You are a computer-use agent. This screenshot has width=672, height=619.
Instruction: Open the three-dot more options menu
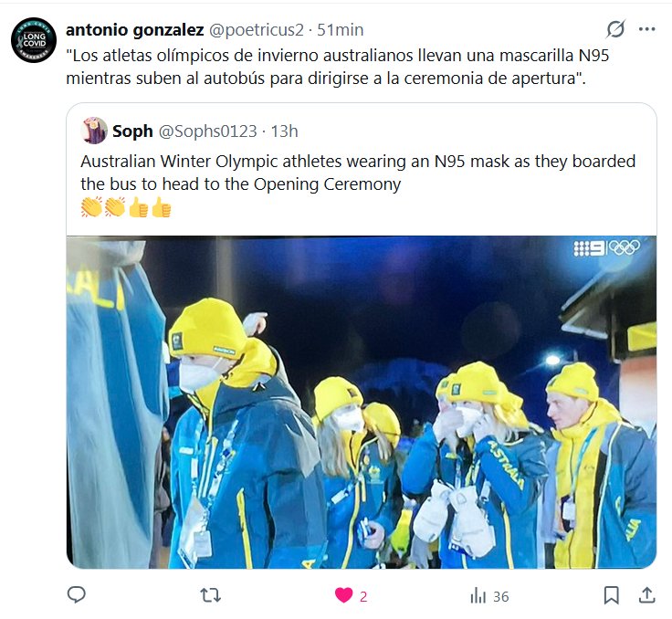pyautogui.click(x=646, y=29)
